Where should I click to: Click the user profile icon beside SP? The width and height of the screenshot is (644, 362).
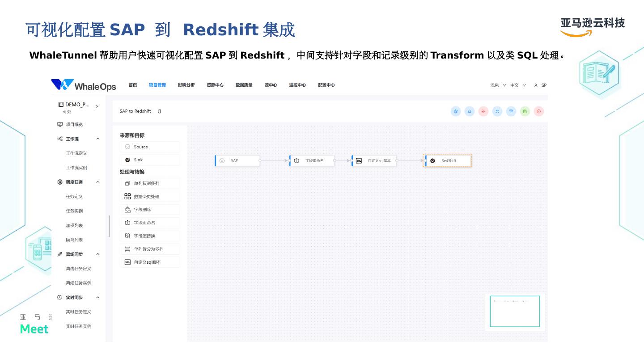(x=536, y=85)
